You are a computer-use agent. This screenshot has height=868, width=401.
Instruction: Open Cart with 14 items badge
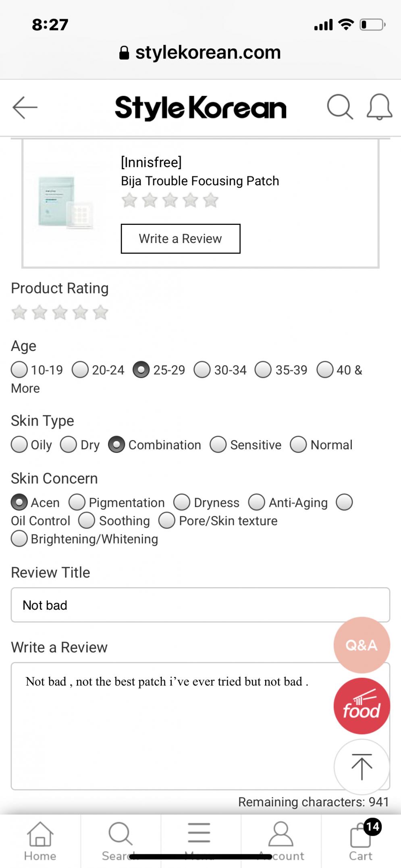pos(361,841)
